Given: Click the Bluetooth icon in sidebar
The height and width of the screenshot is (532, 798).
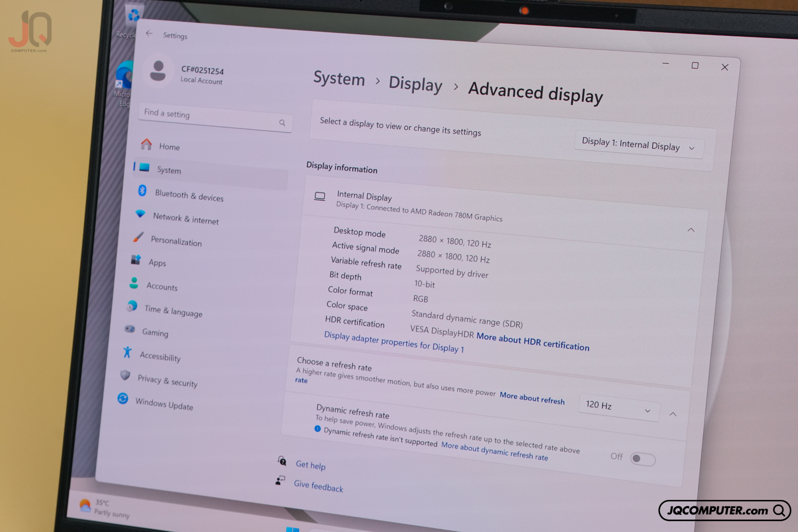Looking at the screenshot, I should coord(142,190).
